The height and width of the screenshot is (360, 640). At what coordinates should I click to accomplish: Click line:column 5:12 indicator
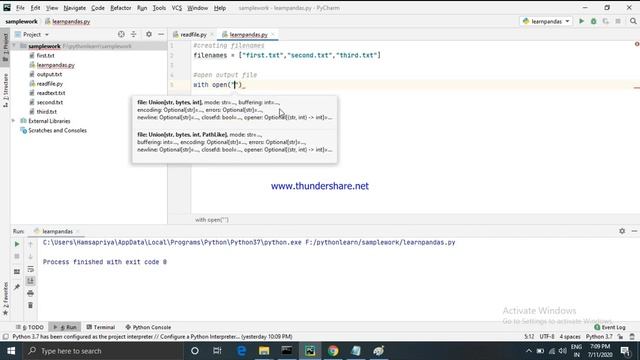pyautogui.click(x=529, y=337)
